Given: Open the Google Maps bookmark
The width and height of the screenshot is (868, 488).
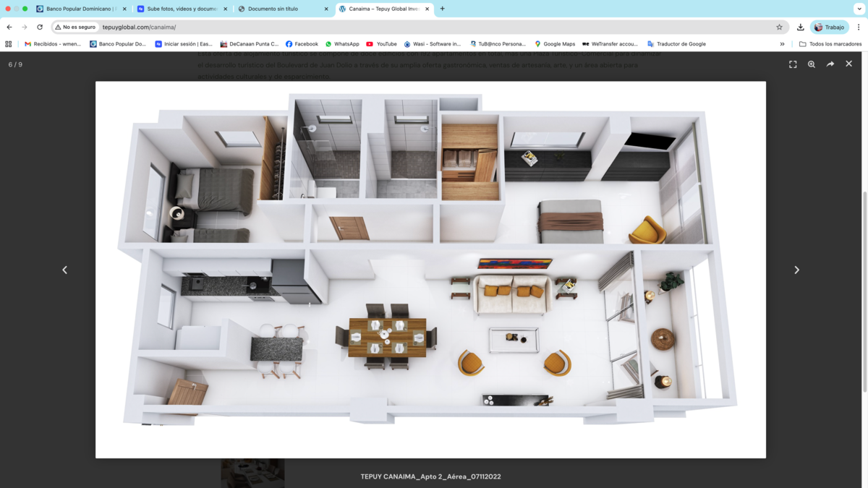Looking at the screenshot, I should (554, 44).
